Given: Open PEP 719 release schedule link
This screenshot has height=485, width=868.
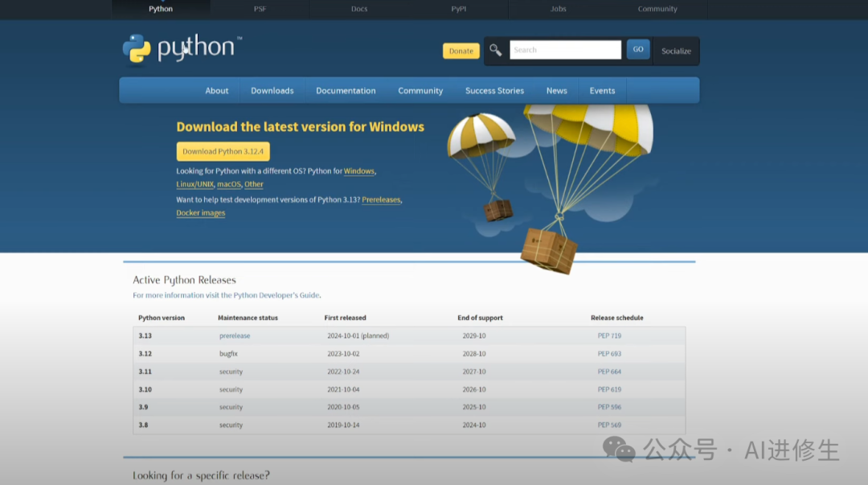Looking at the screenshot, I should 609,335.
